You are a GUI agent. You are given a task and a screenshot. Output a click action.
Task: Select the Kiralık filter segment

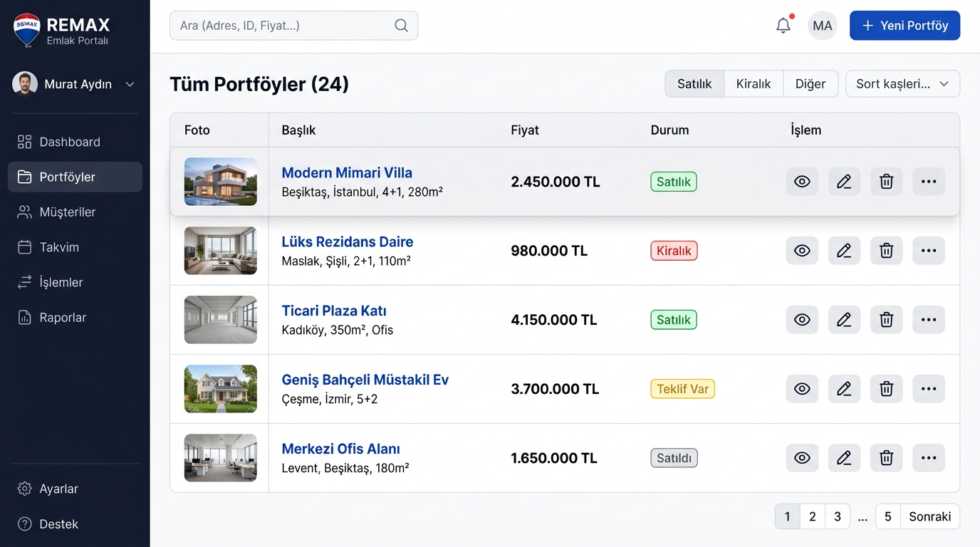pyautogui.click(x=754, y=84)
